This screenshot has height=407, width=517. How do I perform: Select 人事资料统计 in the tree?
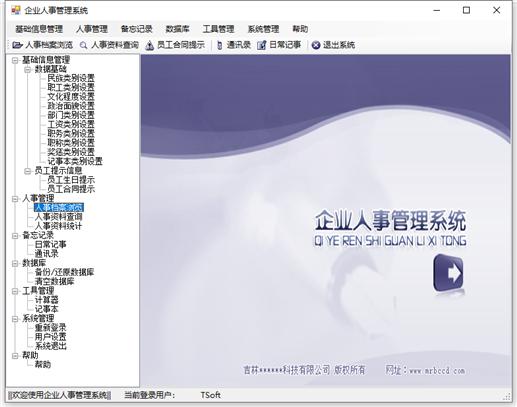(x=58, y=226)
